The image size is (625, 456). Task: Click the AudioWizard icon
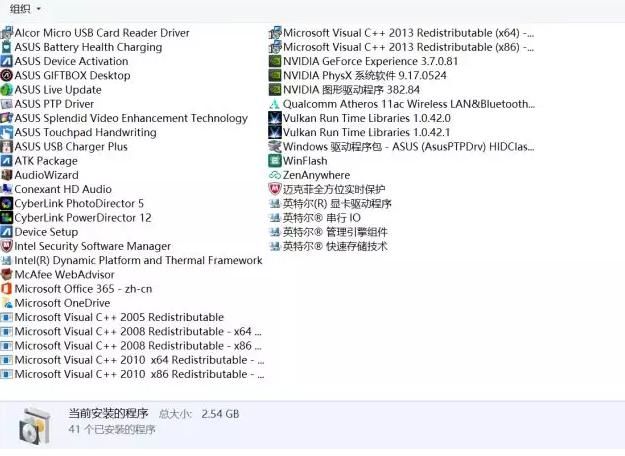pyautogui.click(x=7, y=175)
